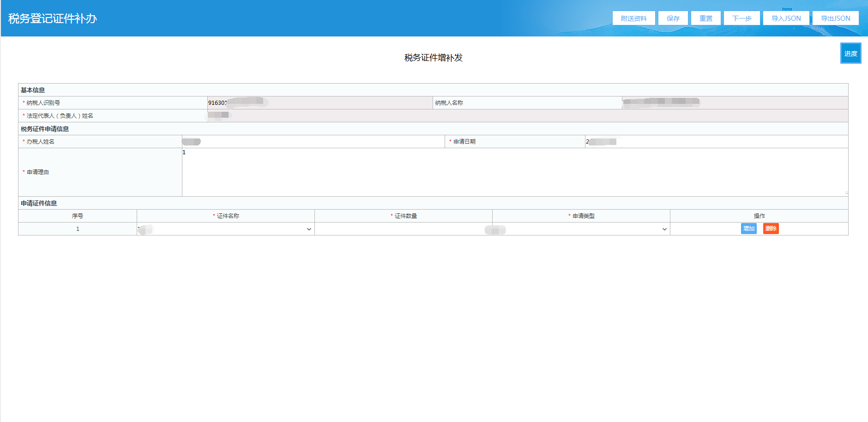Screen dimensions: 868x422
Task: Click the 申请类型 column header
Action: tap(581, 216)
